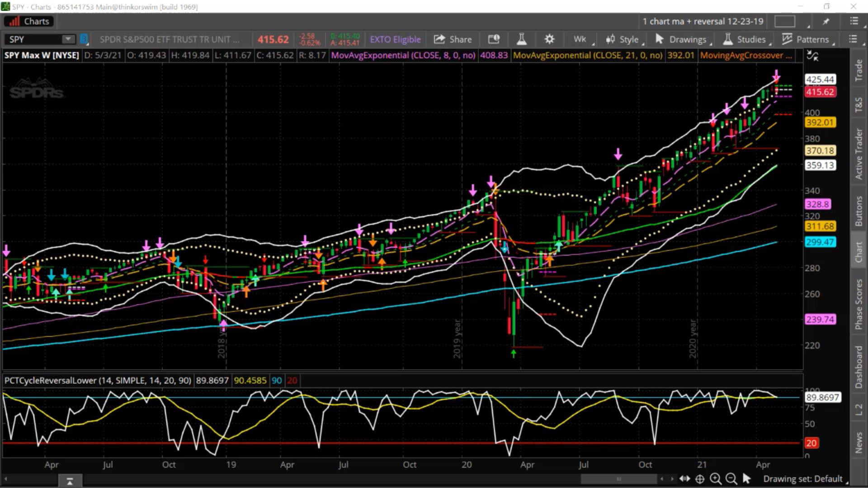Screen dimensions: 868x488
Task: Click the zoom in magnifier icon
Action: pos(715,479)
